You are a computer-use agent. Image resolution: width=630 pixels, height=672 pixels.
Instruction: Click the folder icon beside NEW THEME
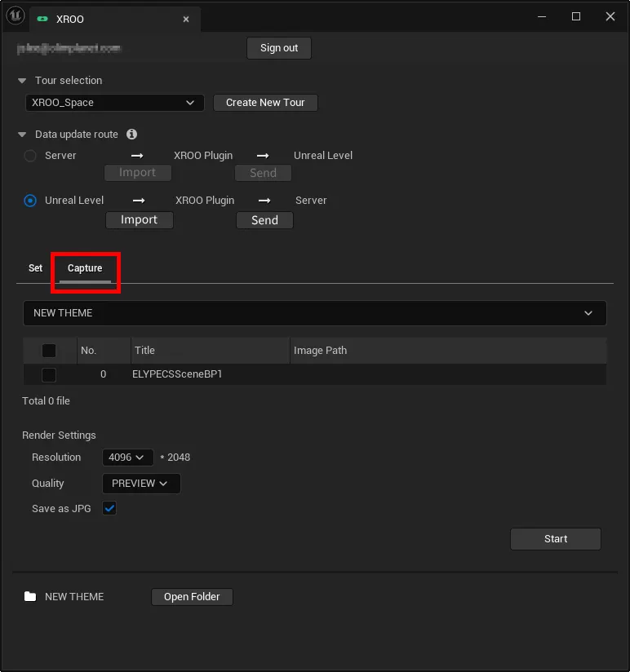point(30,596)
